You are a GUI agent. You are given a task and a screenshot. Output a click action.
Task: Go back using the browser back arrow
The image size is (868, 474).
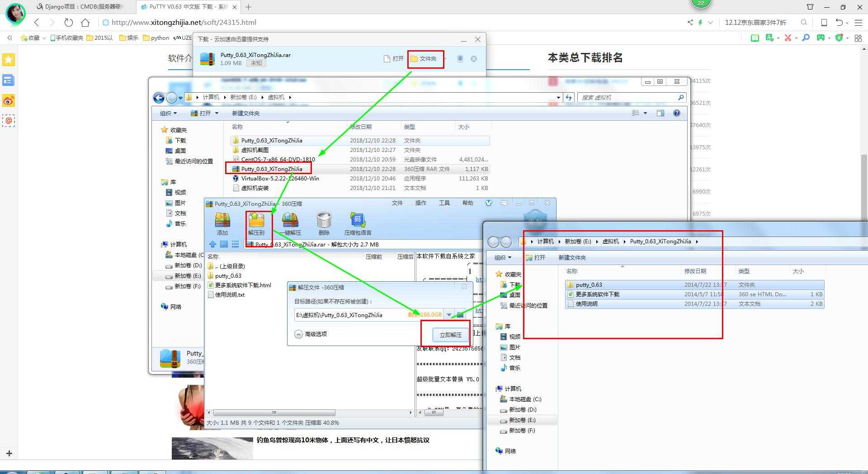point(37,22)
